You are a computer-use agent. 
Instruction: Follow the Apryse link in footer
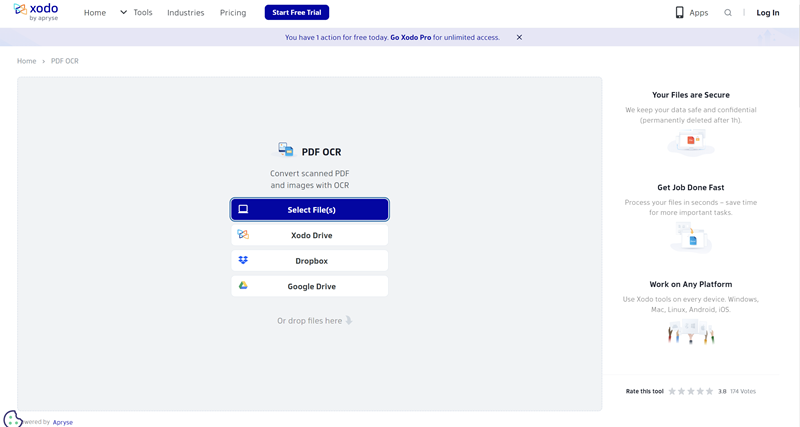(63, 422)
